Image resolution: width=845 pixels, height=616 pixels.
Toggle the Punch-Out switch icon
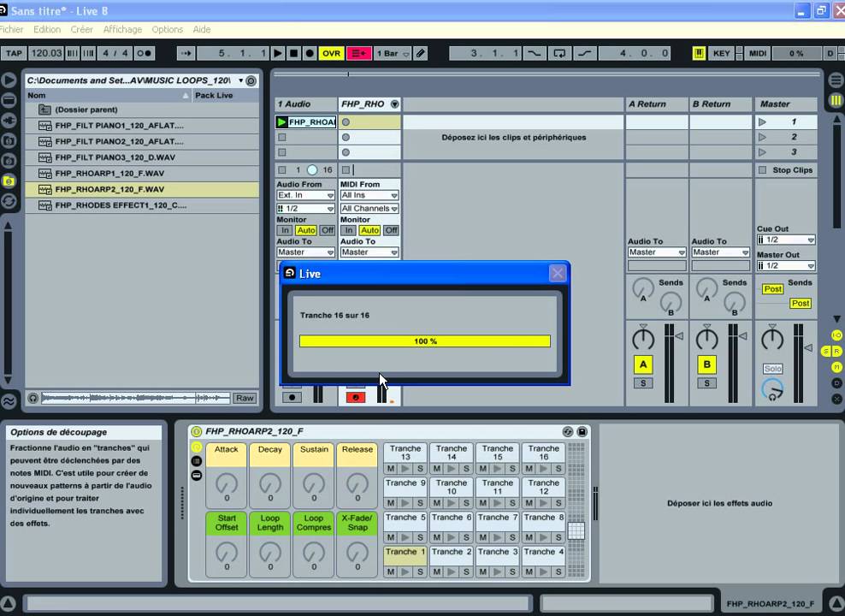point(585,53)
